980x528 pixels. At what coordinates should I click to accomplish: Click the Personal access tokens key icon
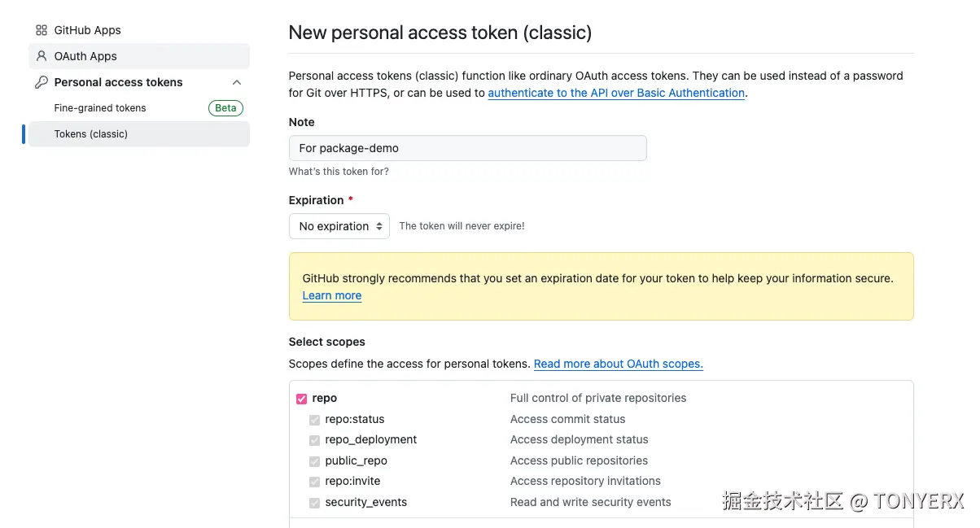[42, 82]
